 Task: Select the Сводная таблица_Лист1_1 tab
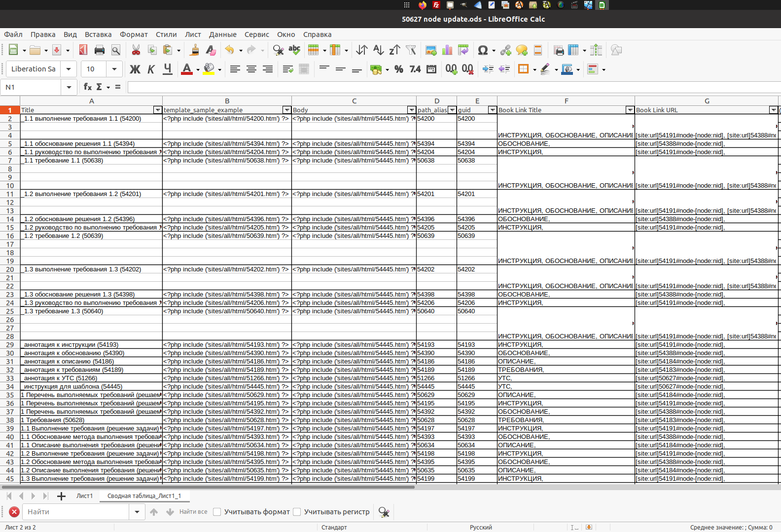pos(144,496)
